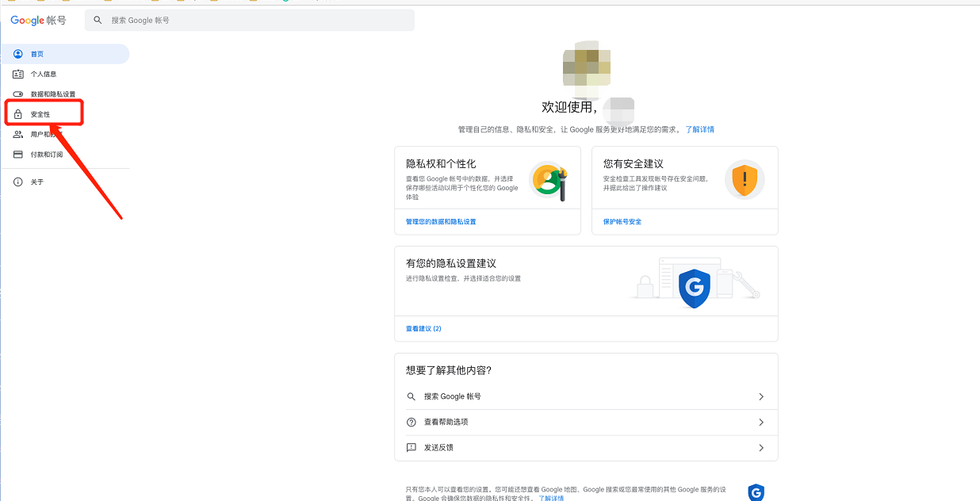
Task: Click the person illustration in the 隐私权和个性化 card
Action: pyautogui.click(x=549, y=181)
